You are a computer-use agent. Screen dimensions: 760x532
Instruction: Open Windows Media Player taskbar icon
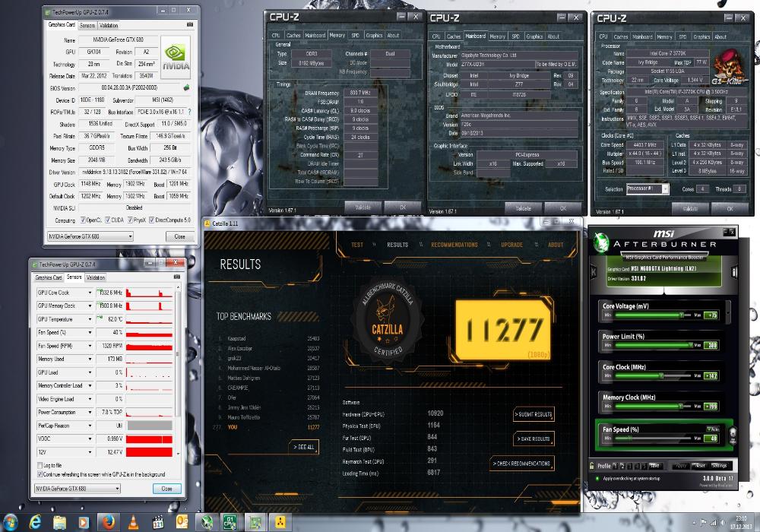(84, 522)
